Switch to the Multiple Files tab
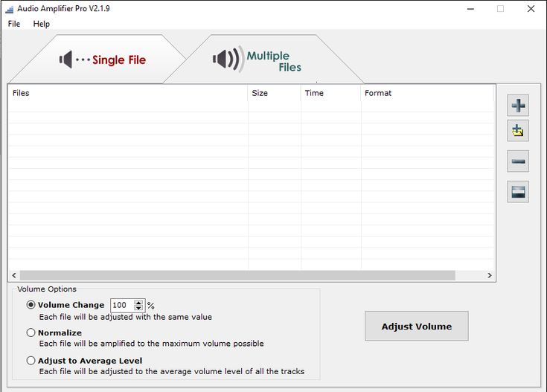 263,60
